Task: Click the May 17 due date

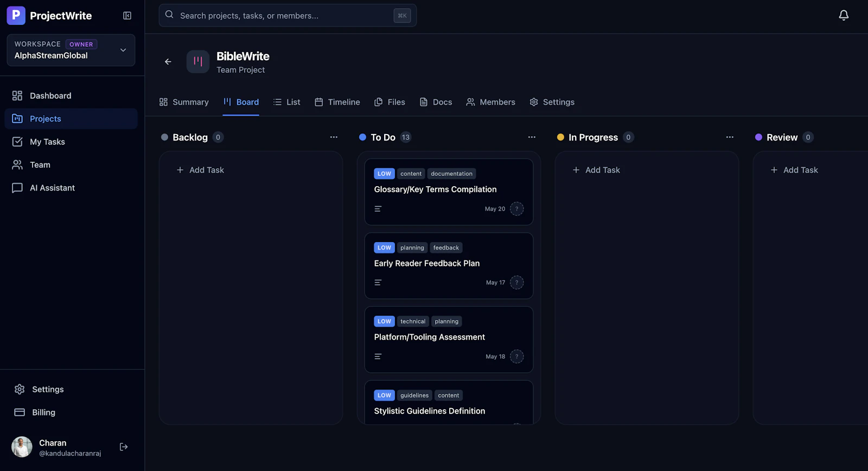Action: click(495, 283)
